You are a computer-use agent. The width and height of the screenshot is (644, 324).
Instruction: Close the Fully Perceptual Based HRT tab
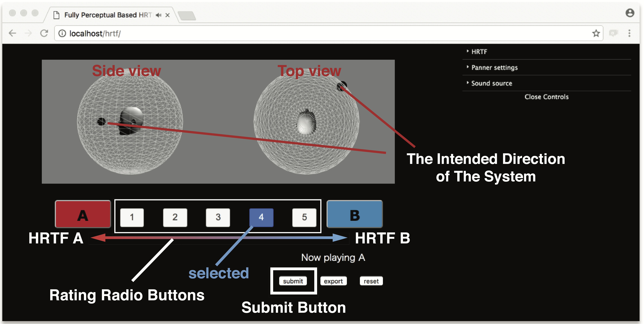pos(168,15)
